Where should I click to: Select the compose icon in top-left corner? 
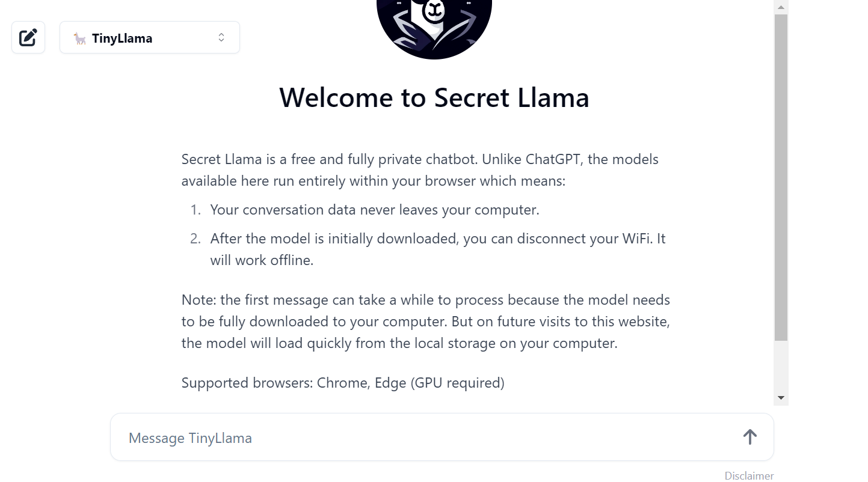[28, 37]
